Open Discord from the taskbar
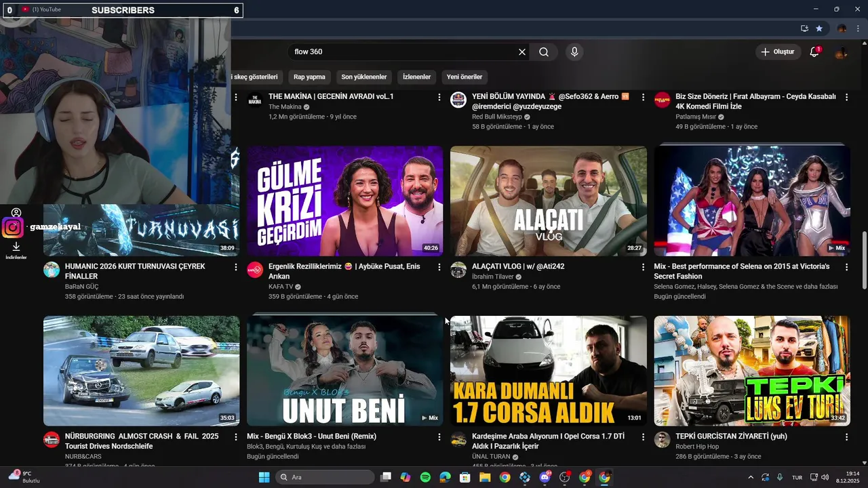Image resolution: width=868 pixels, height=488 pixels. point(545,477)
